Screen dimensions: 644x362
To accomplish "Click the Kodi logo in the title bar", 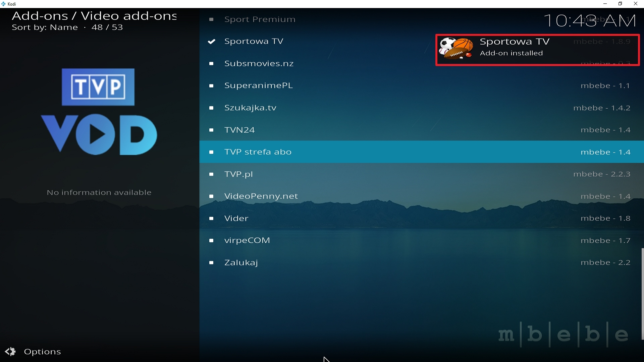I will click(x=4, y=4).
